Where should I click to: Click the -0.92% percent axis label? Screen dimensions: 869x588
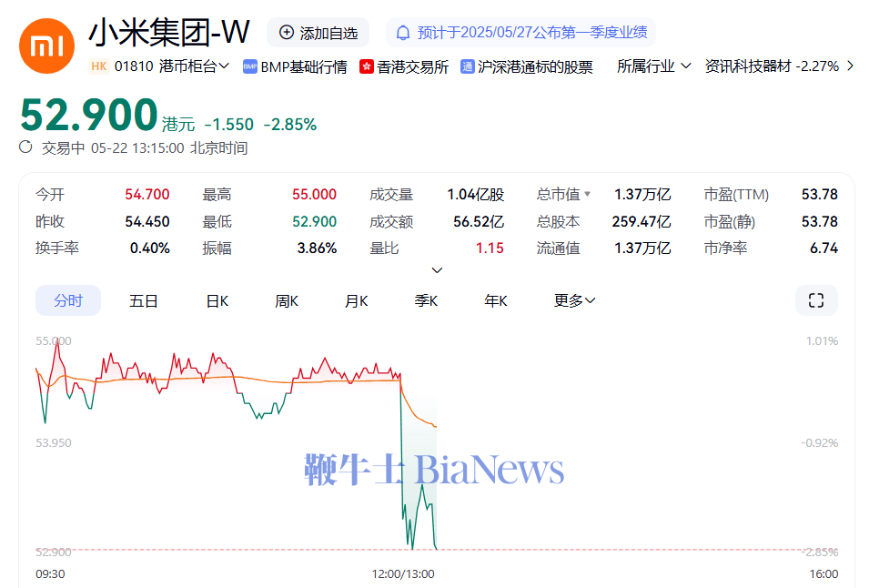tap(820, 442)
